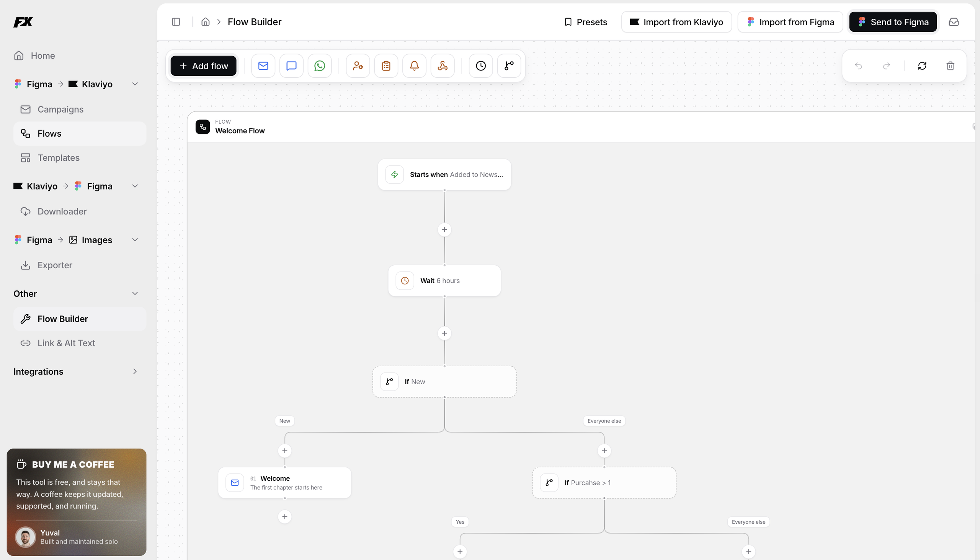Image resolution: width=980 pixels, height=560 pixels.
Task: Click Import from Figma
Action: pyautogui.click(x=790, y=22)
